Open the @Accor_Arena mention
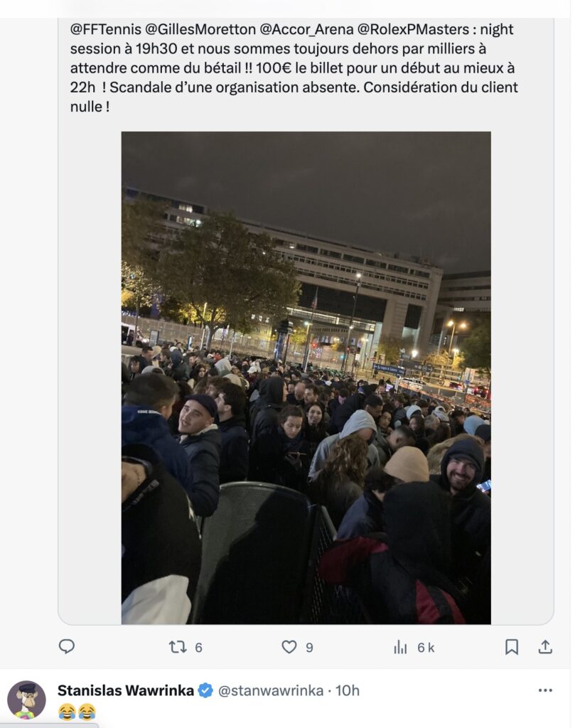 pos(307,29)
